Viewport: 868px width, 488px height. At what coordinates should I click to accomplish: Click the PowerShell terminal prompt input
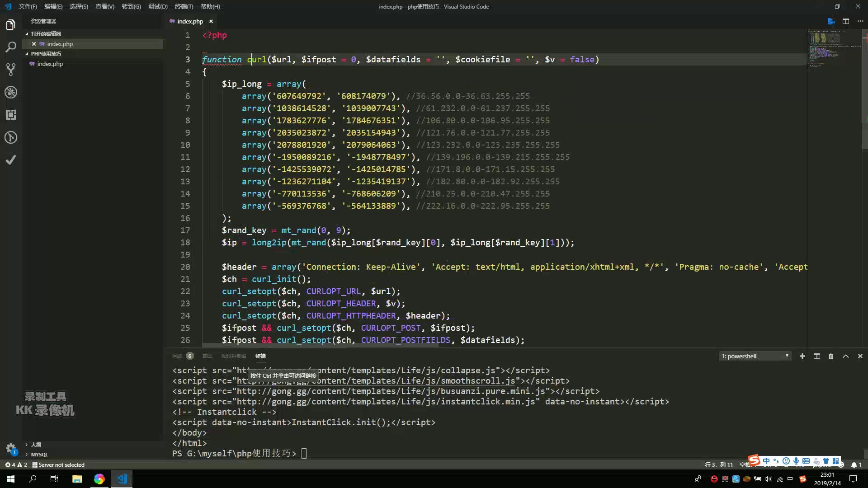tap(304, 453)
